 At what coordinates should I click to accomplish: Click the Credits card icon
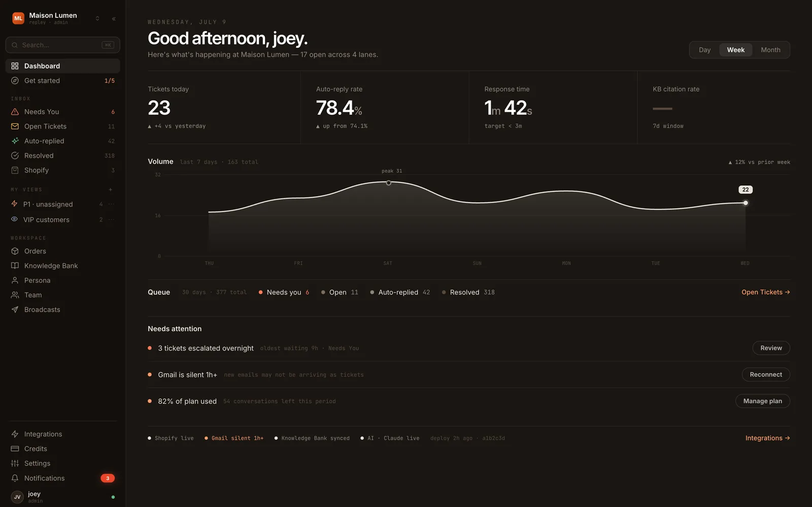pyautogui.click(x=15, y=449)
